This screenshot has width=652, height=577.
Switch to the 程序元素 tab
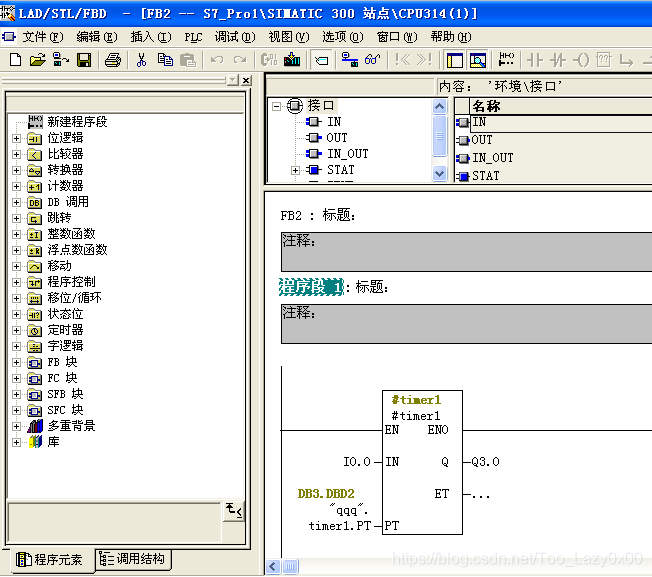tap(49, 560)
